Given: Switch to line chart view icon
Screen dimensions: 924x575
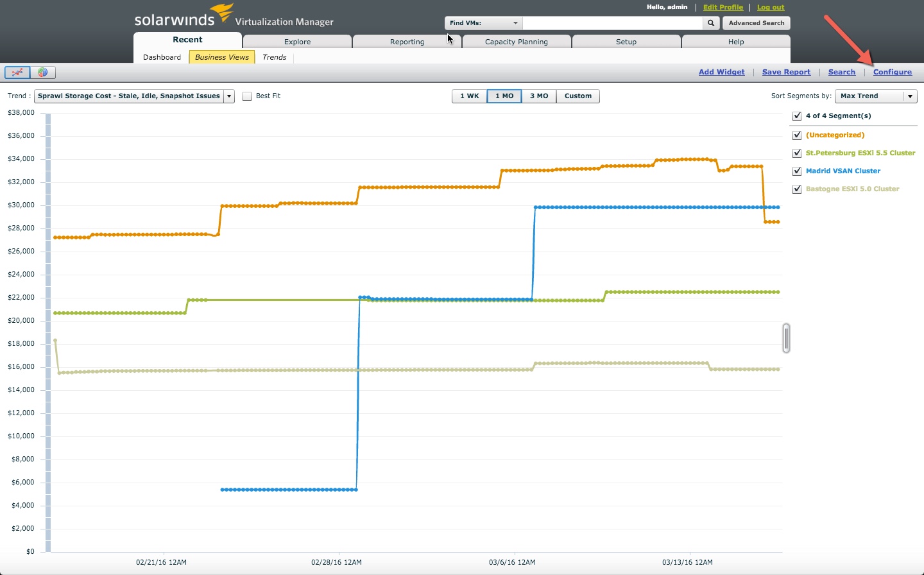Looking at the screenshot, I should tap(17, 73).
